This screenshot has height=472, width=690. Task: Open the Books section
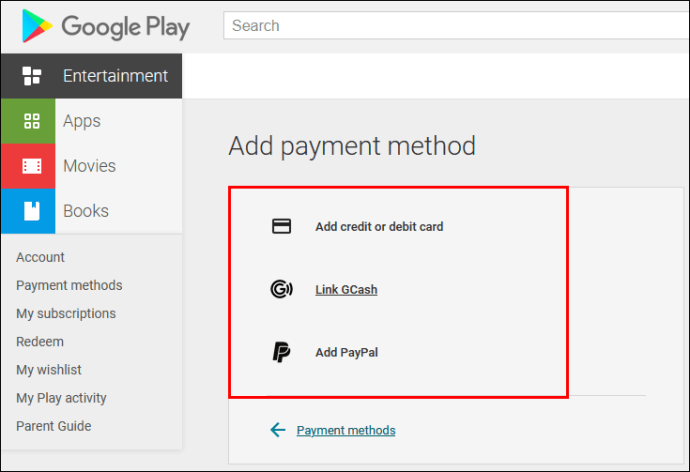tap(86, 211)
